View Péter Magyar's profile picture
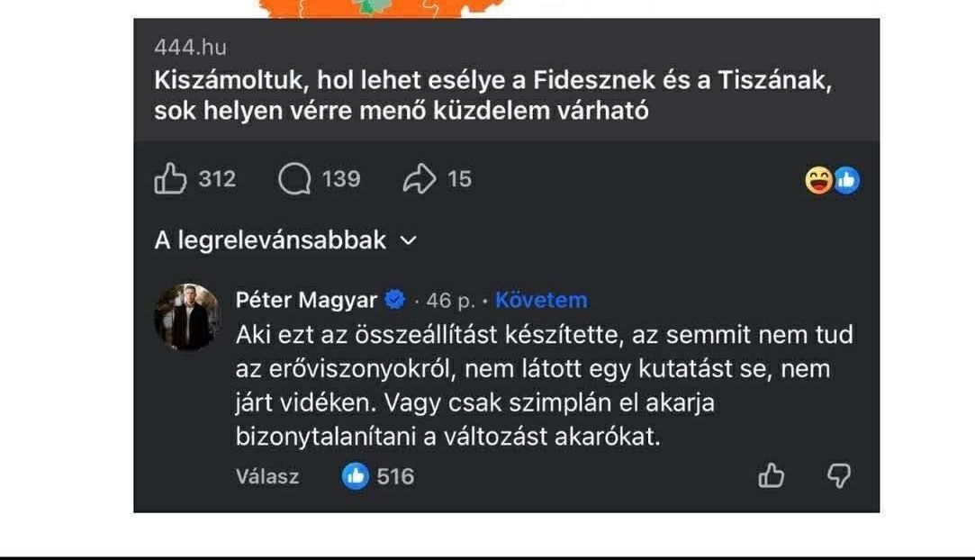This screenshot has height=560, width=975. [x=186, y=315]
